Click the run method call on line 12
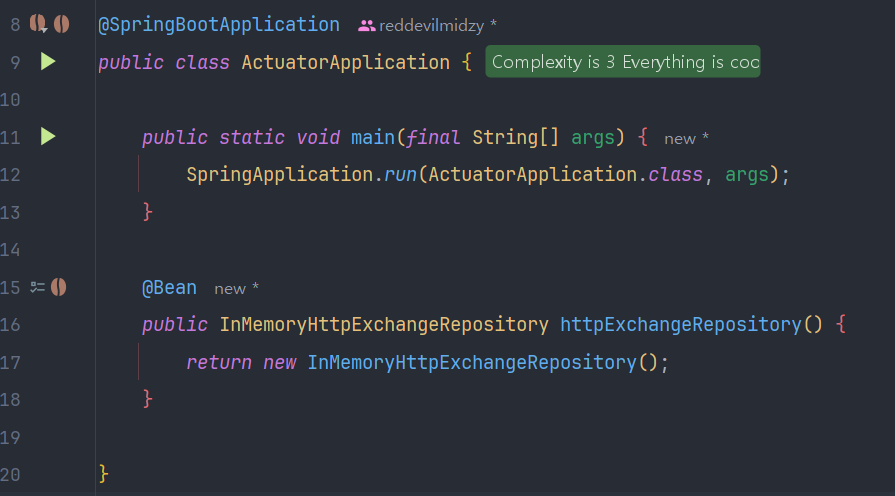The width and height of the screenshot is (895, 496). (x=400, y=175)
